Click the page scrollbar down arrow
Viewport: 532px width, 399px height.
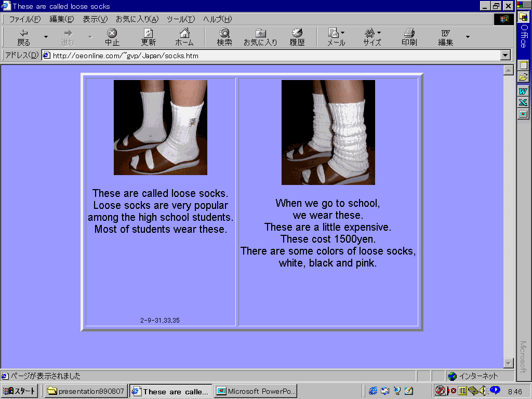(508, 363)
